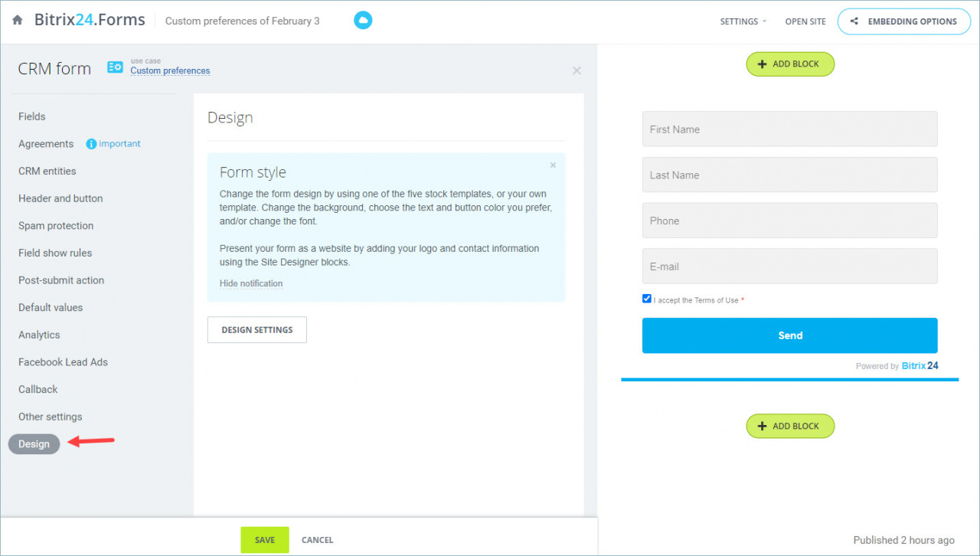Click the blue cloud status icon

pos(363,21)
